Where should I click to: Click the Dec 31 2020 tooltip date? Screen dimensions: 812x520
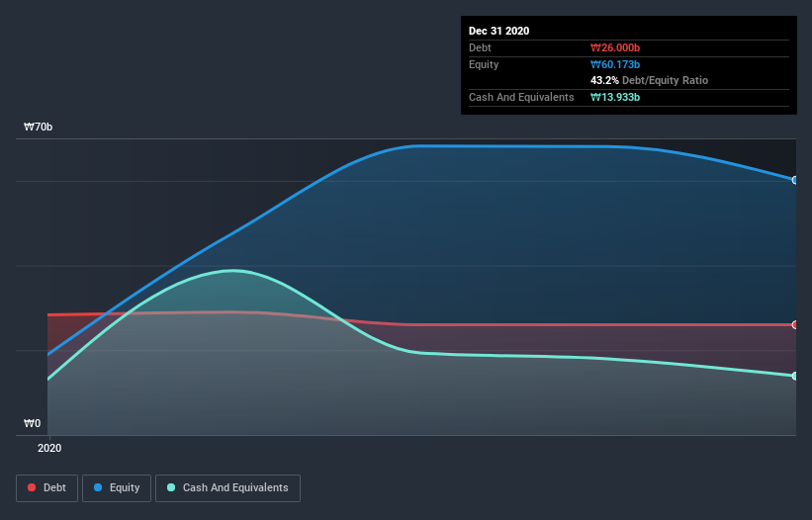click(x=498, y=31)
